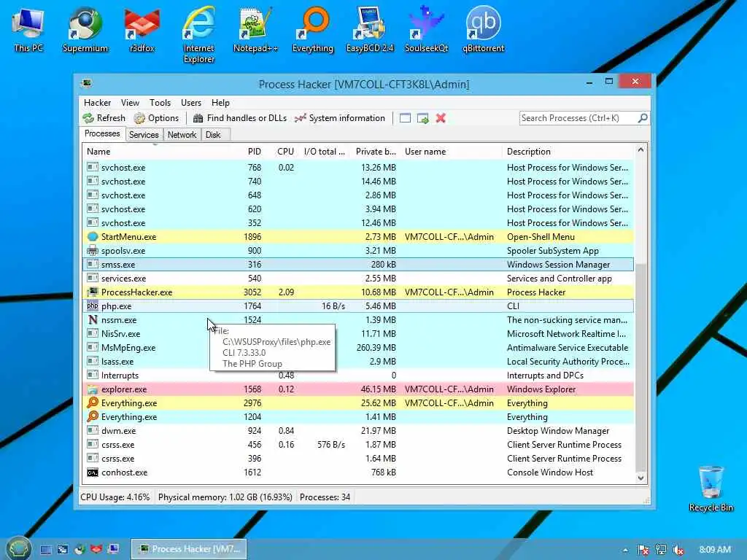
Task: Show hidden tray icons arrow
Action: [625, 550]
